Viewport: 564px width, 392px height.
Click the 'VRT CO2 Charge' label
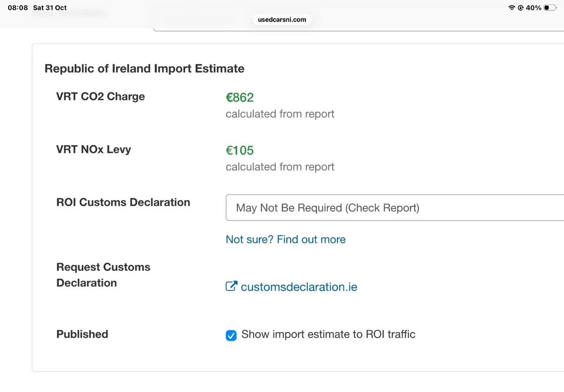101,96
